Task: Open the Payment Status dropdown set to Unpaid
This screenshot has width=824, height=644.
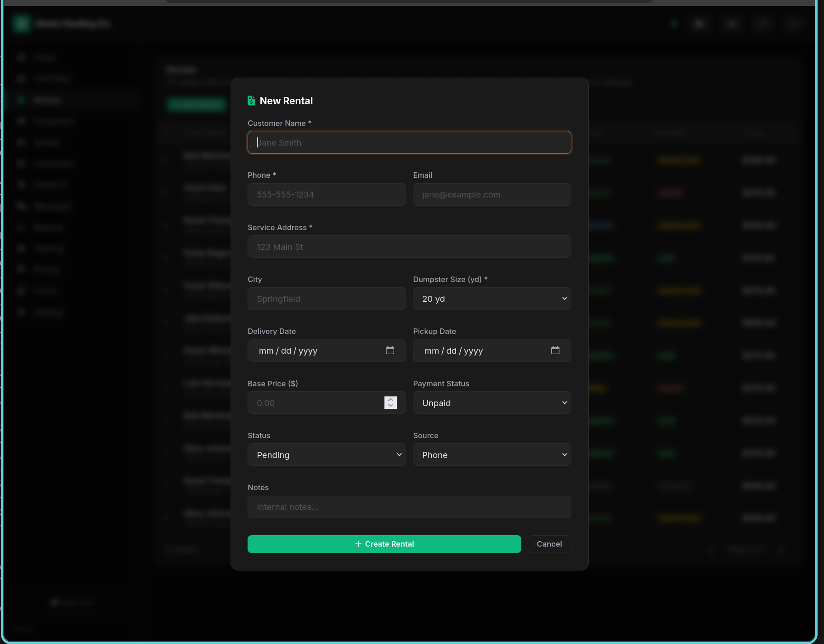Action: [x=491, y=403]
